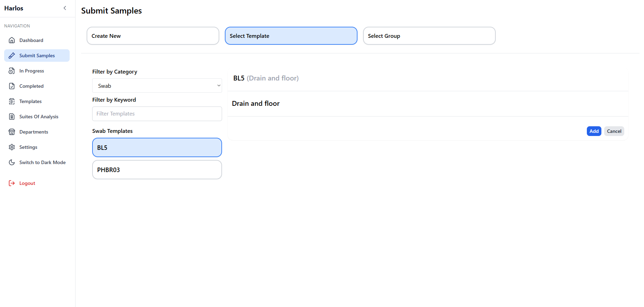Switch to Dark Mode

point(37,162)
